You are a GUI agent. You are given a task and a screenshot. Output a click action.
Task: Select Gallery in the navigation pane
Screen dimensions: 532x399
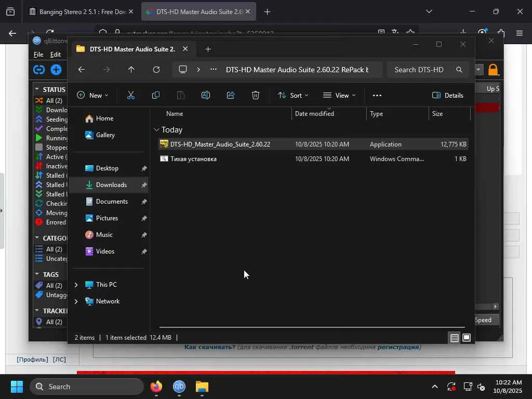tap(109, 135)
